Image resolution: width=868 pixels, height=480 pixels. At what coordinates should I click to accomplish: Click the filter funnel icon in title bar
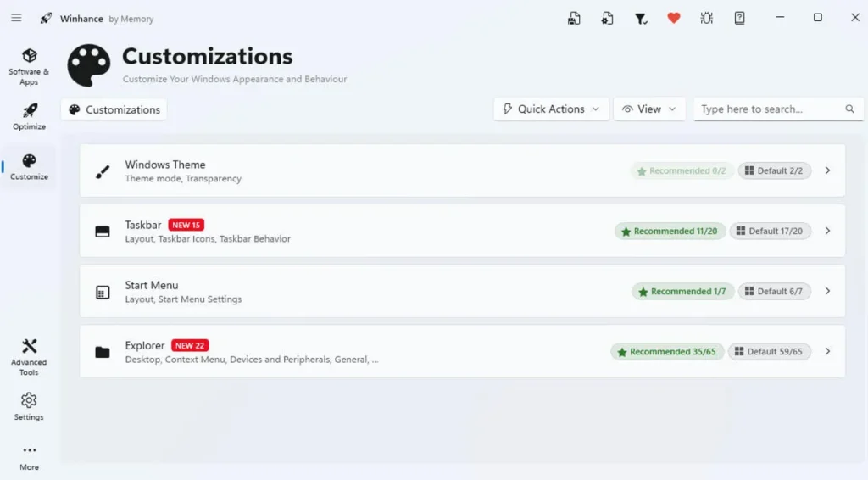[x=641, y=19]
